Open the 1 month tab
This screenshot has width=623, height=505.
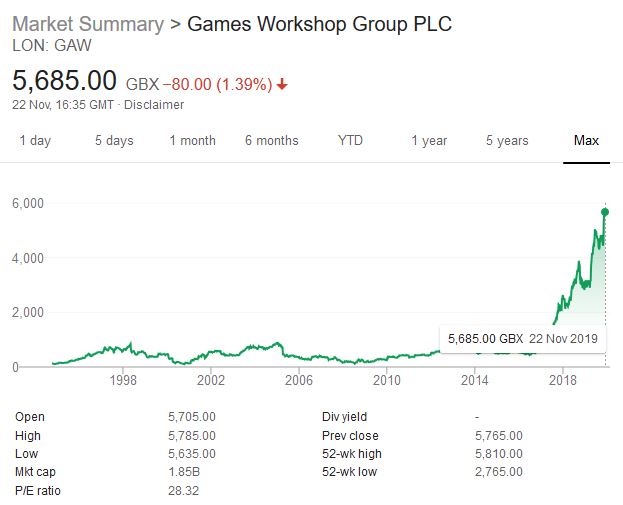(x=192, y=141)
